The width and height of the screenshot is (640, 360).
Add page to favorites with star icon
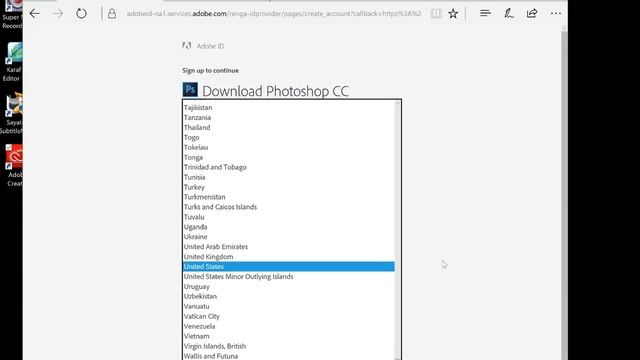point(453,13)
